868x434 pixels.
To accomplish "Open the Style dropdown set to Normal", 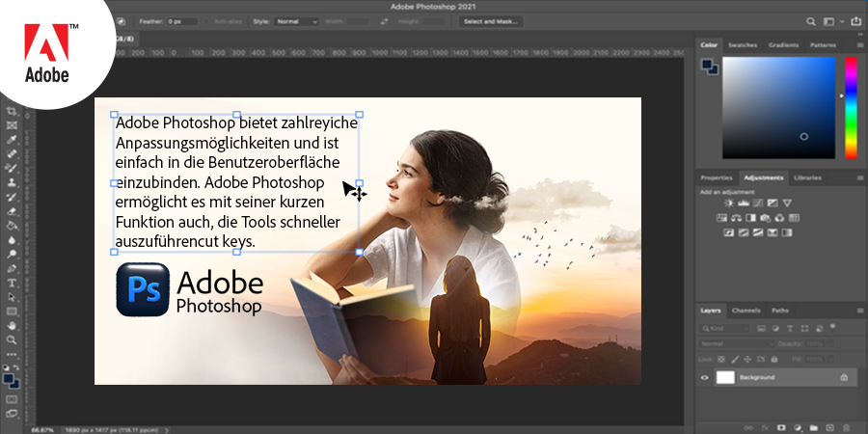I will [297, 20].
